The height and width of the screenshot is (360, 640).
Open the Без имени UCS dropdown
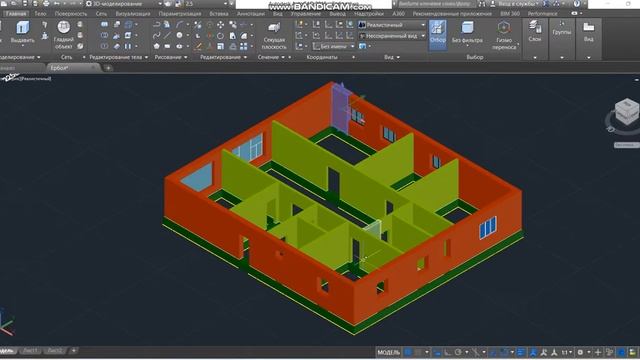click(x=334, y=47)
